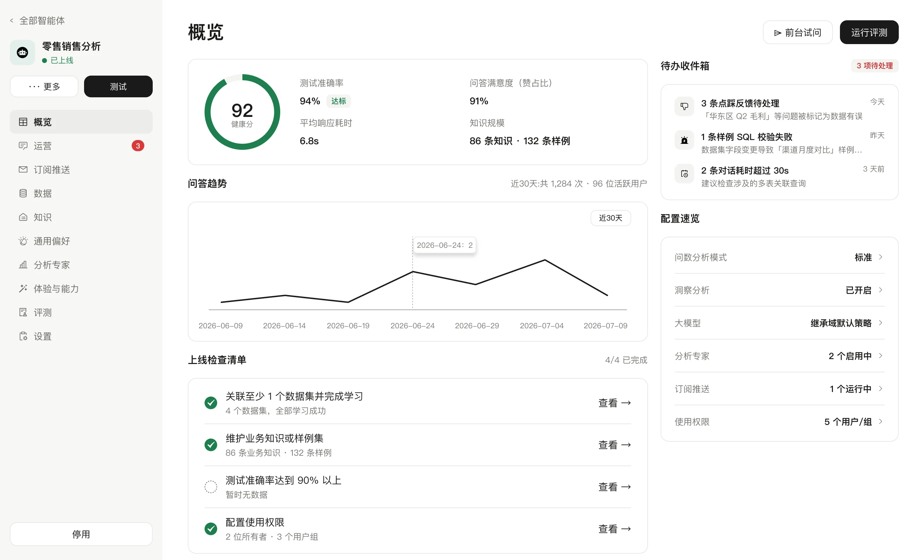Click the alarm icon for SQL 校验失败
Image resolution: width=924 pixels, height=560 pixels.
[684, 140]
